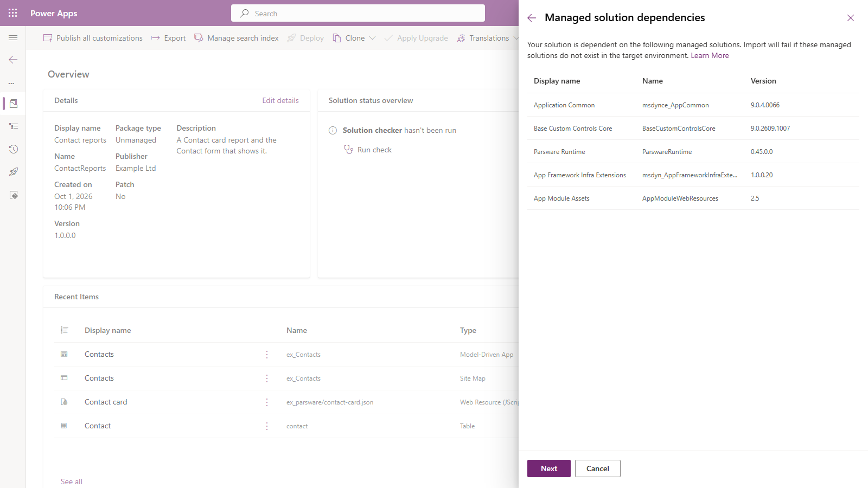Open more options for Contacts Site Map

click(267, 378)
